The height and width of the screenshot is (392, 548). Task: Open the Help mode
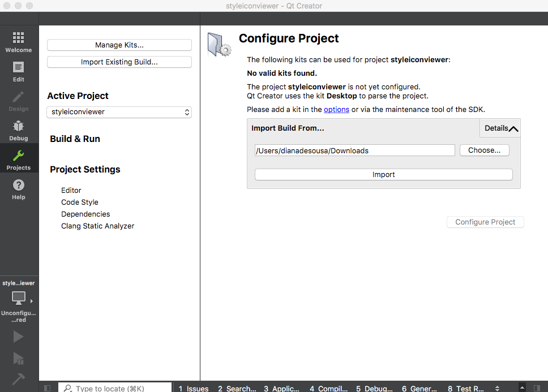(x=19, y=189)
